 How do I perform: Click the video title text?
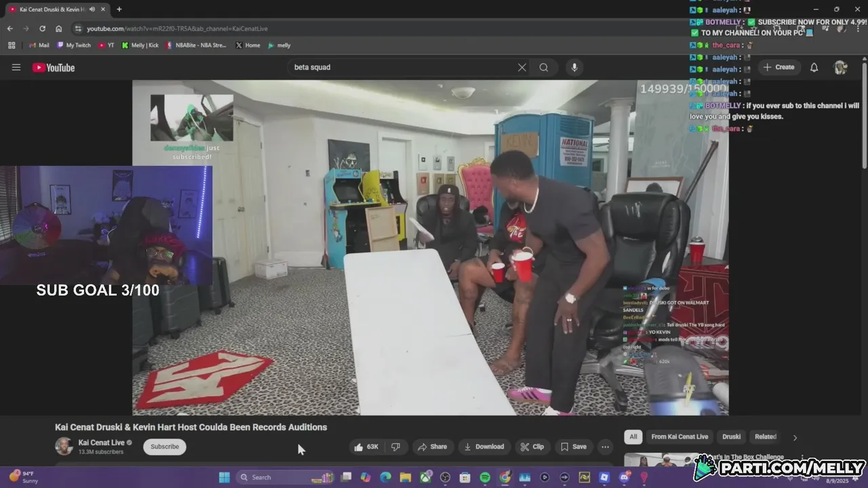tap(191, 427)
